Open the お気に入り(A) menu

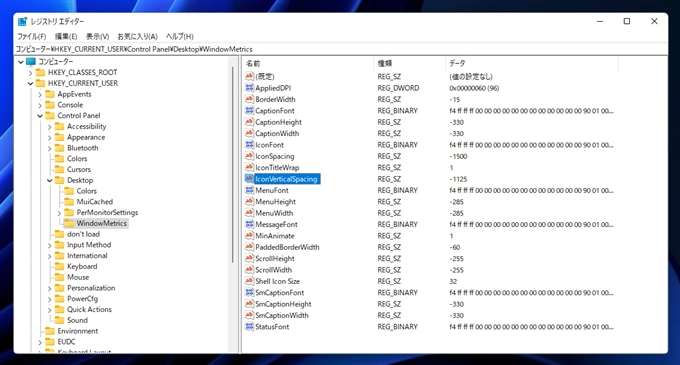(x=137, y=36)
